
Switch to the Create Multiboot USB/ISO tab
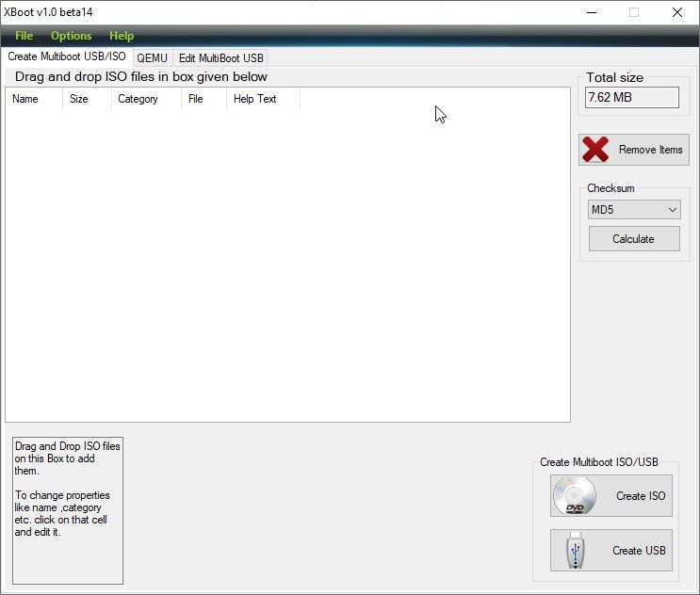(67, 56)
